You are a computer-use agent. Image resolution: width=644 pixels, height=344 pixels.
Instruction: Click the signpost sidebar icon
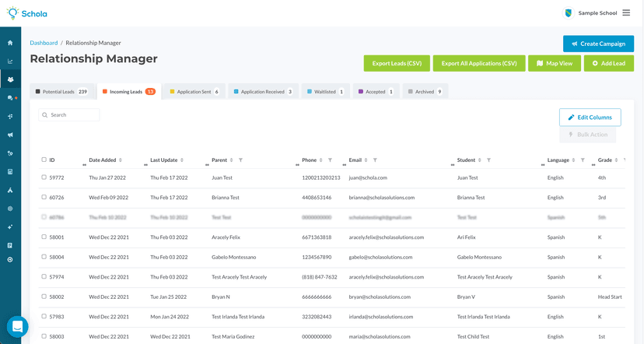click(10, 116)
